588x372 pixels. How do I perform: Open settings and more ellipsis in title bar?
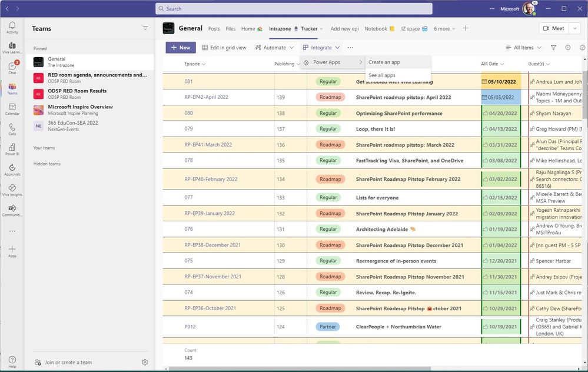coord(492,8)
